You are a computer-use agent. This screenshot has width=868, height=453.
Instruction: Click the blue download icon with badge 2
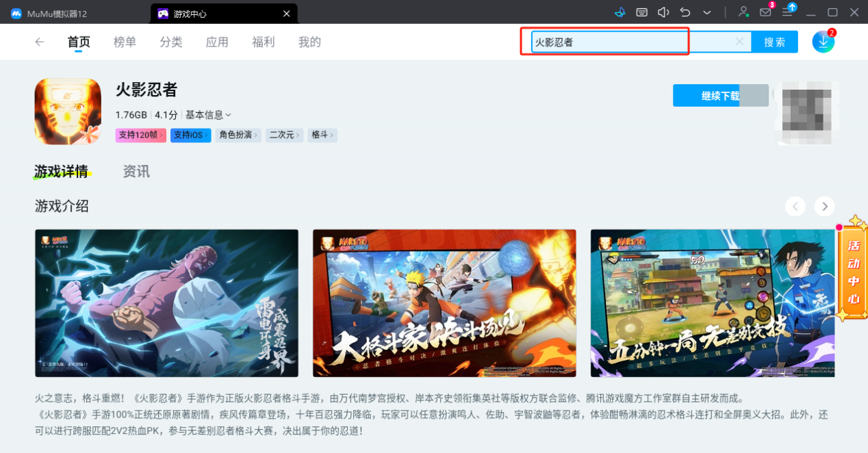(823, 41)
